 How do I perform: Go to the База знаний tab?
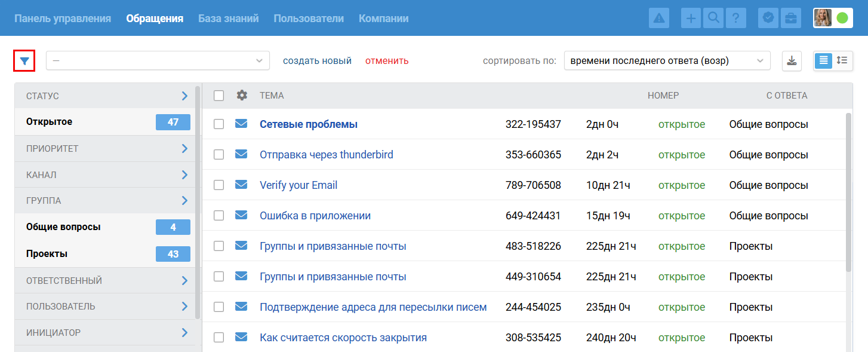coord(228,19)
